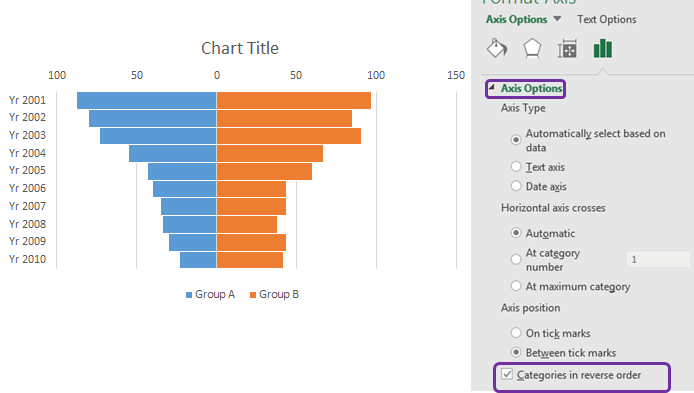This screenshot has height=393, width=694.
Task: Open the Fill & Line paint bucket icon
Action: click(497, 48)
